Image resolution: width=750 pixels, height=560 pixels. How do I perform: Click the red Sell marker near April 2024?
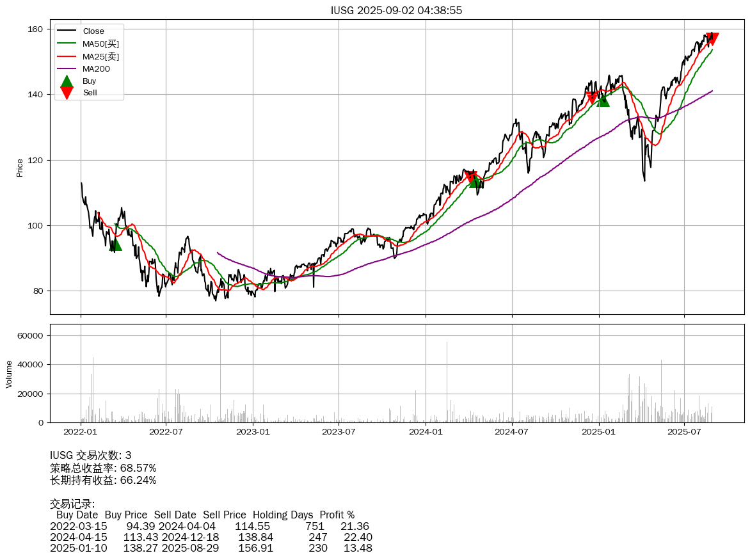pos(470,177)
